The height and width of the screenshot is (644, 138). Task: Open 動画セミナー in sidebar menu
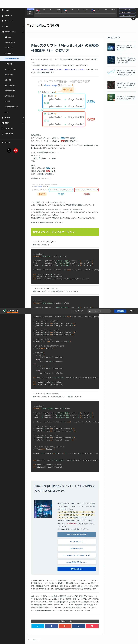12,37
